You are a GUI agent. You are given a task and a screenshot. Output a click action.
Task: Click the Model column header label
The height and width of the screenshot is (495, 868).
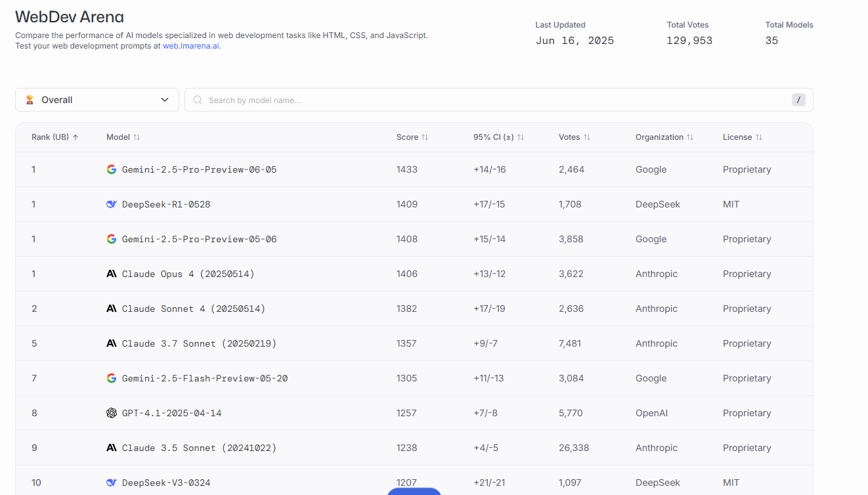tap(118, 137)
